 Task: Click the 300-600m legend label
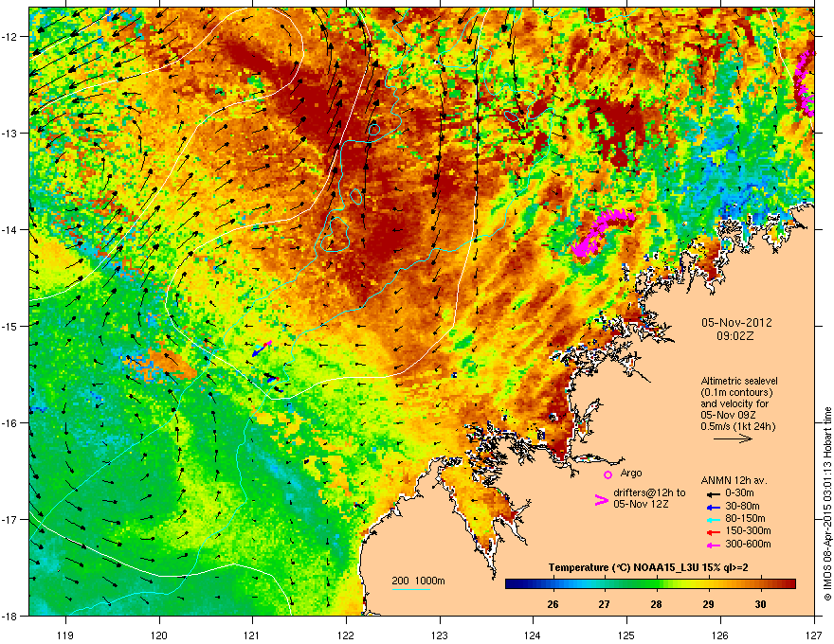click(x=748, y=545)
